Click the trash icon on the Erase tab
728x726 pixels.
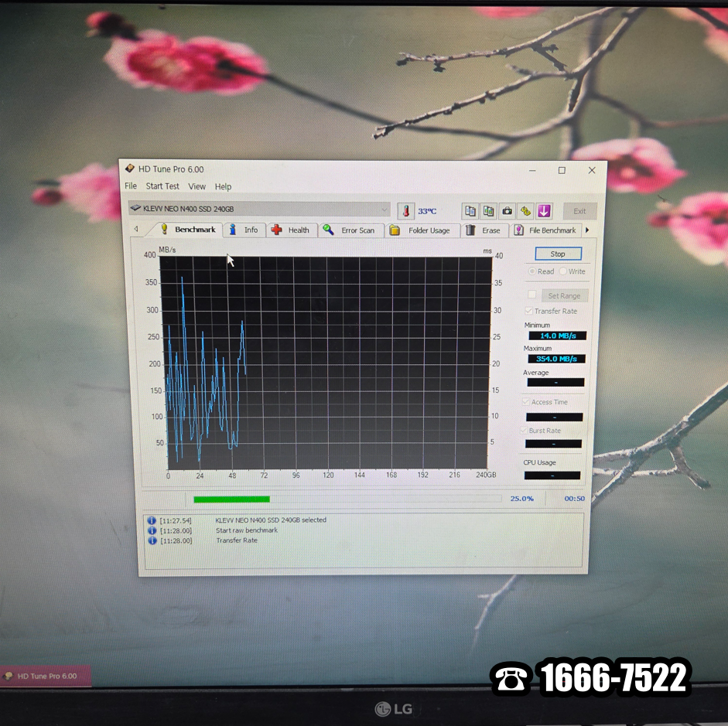470,230
